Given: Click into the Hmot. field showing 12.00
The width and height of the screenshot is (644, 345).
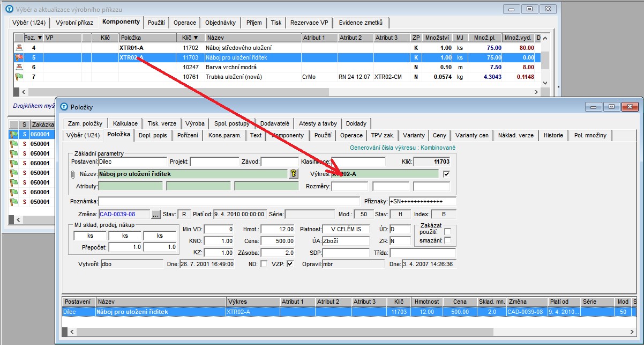Looking at the screenshot, I should click(278, 229).
